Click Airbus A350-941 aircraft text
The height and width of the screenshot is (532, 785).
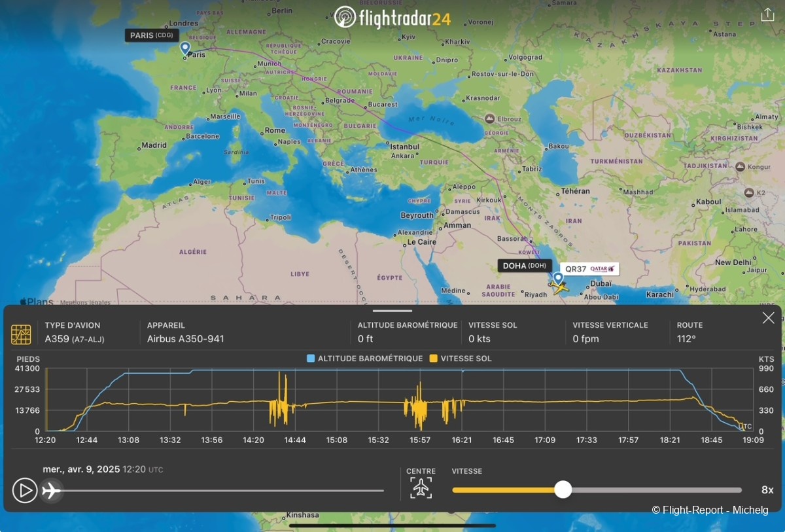point(185,339)
